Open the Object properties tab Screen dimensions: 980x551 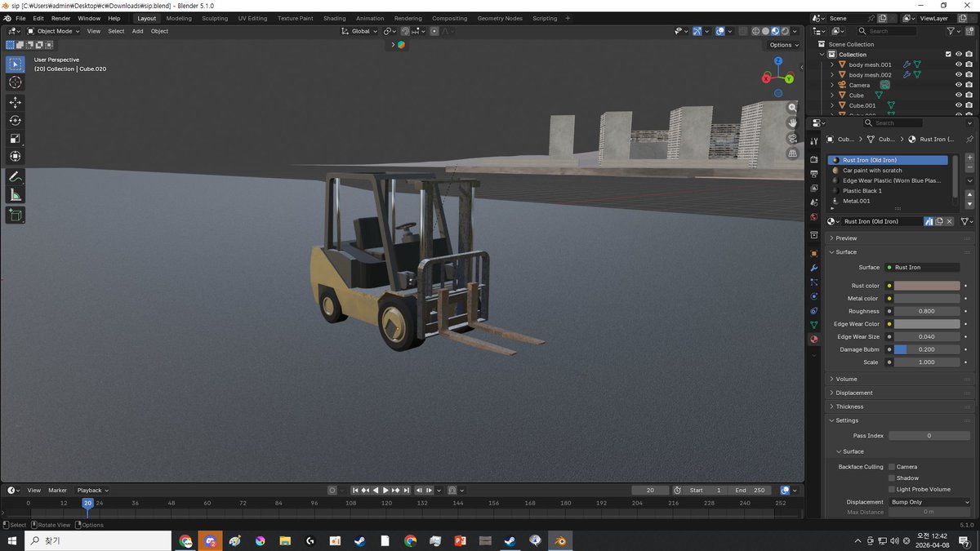[x=813, y=254]
